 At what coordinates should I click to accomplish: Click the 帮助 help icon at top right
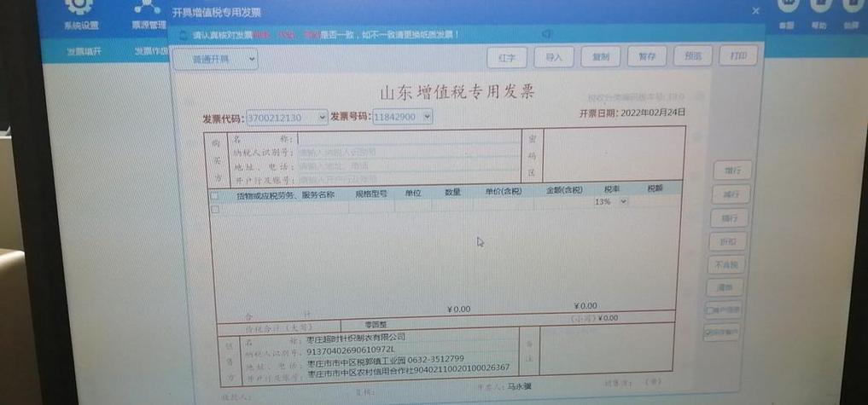coord(818,5)
